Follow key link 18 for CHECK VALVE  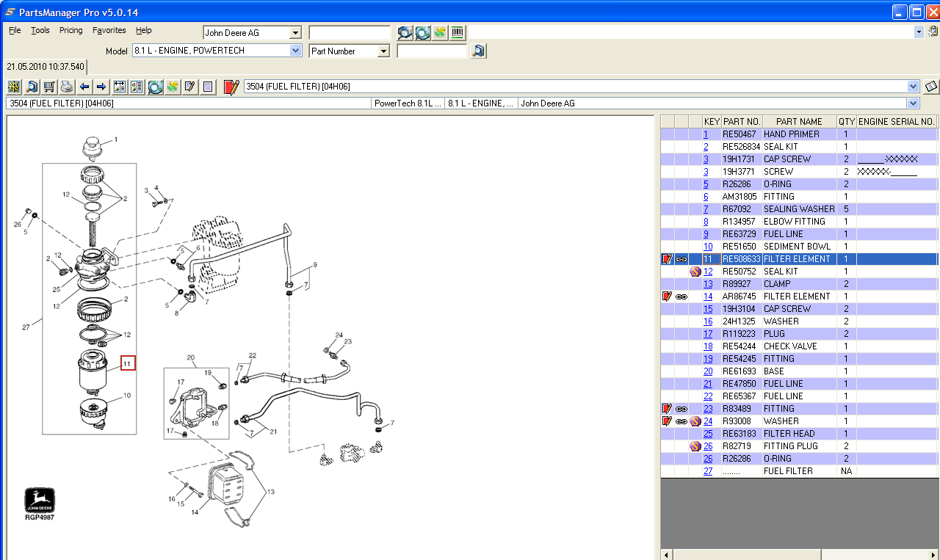coord(708,346)
